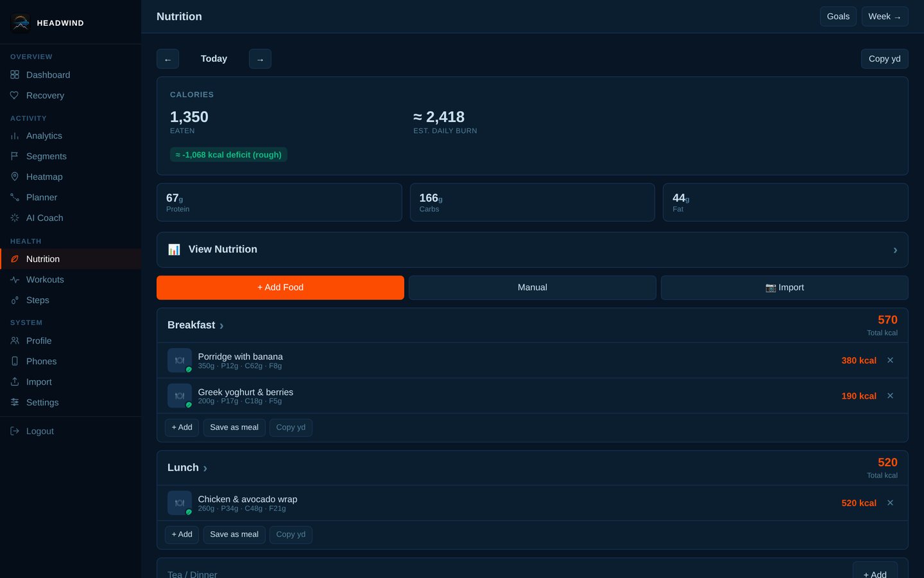The height and width of the screenshot is (578, 924).
Task: Click the Workouts pulse icon
Action: 15,280
